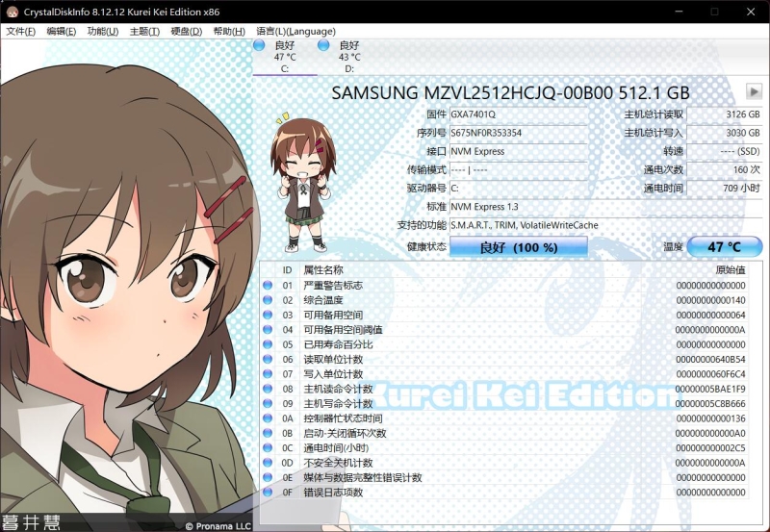Click the blue status icon for row 0F
Viewport: 770px width, 532px height.
point(268,492)
